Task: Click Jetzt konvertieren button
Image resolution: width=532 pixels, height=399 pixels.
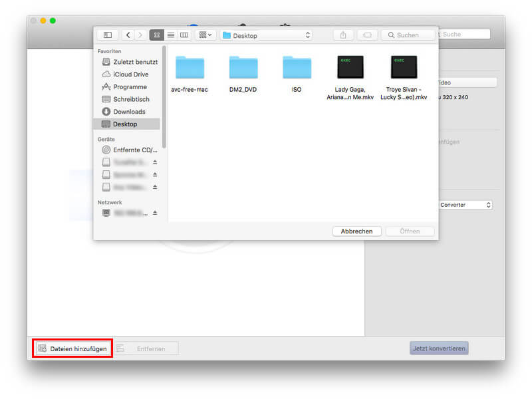Action: 439,348
